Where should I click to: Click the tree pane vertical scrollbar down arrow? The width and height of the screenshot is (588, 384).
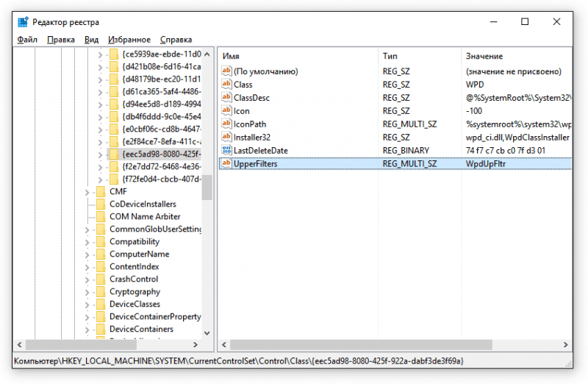click(207, 333)
